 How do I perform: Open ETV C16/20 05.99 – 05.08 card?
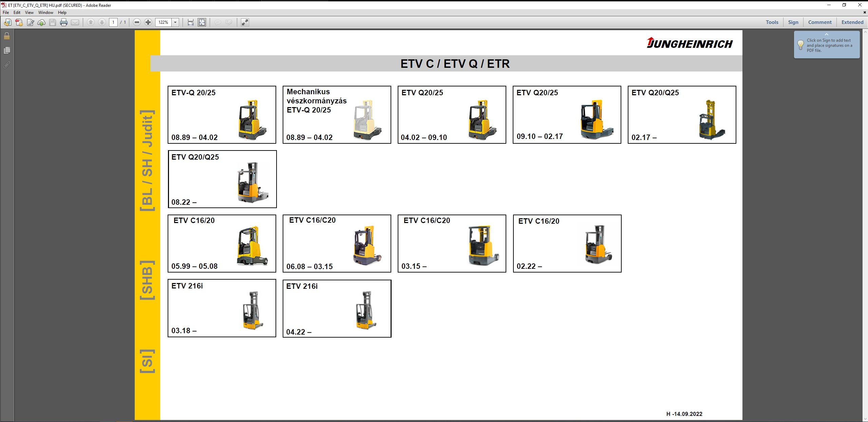point(222,243)
